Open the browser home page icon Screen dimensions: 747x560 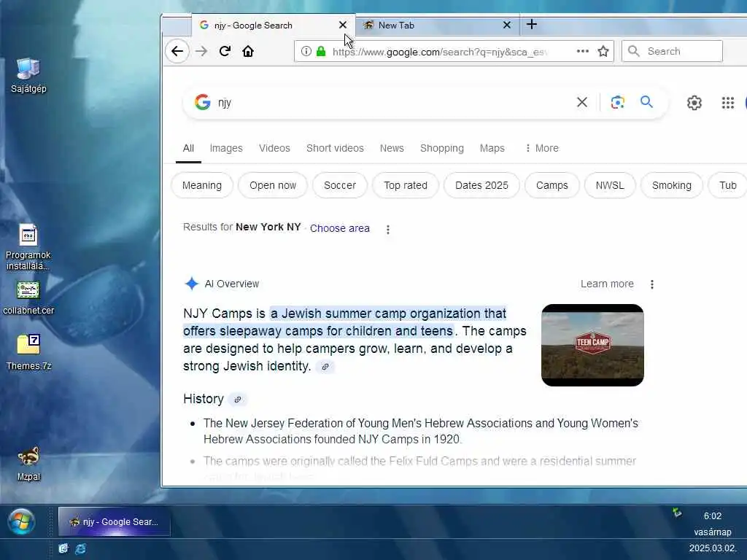pyautogui.click(x=248, y=51)
